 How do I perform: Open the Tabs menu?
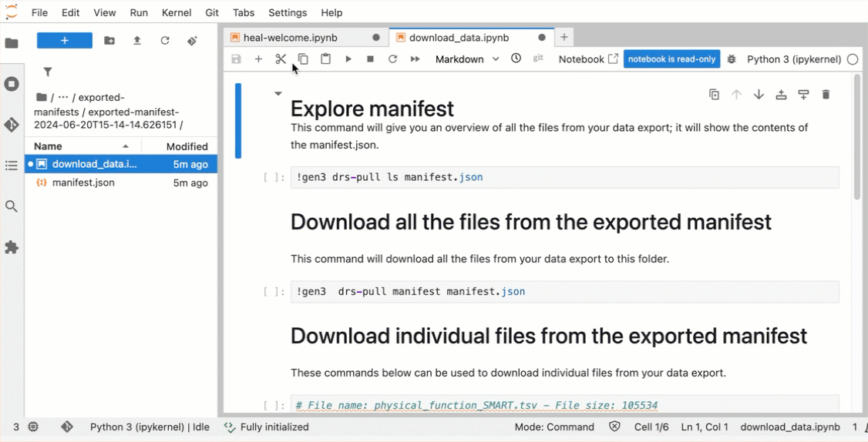244,12
